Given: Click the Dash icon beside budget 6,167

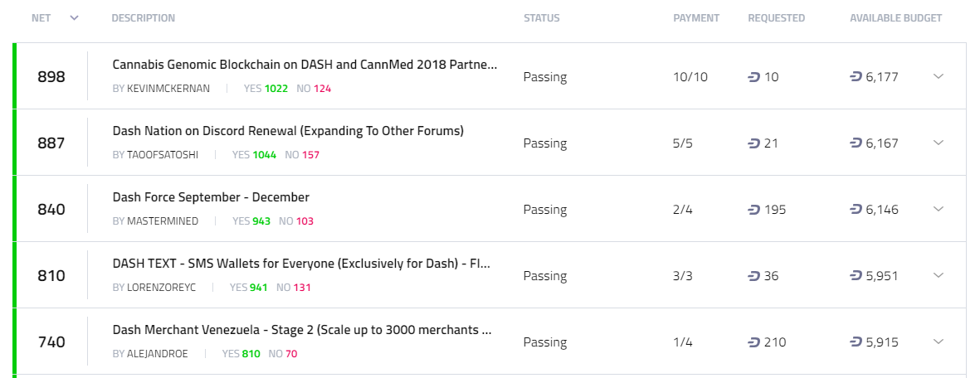Looking at the screenshot, I should point(856,143).
